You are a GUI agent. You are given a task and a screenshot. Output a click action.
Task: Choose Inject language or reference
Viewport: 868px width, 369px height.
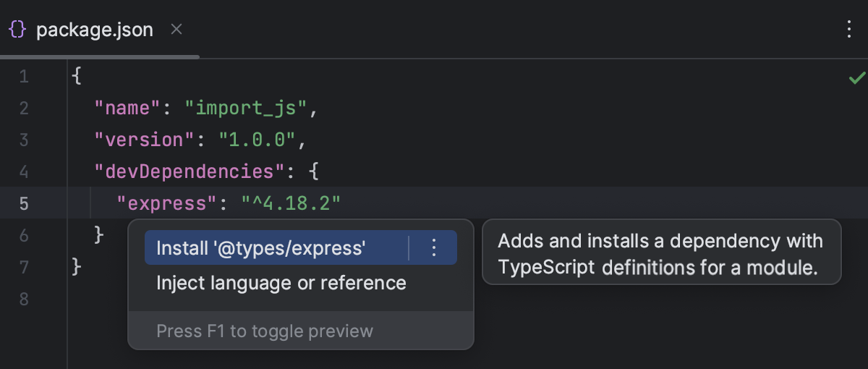281,283
